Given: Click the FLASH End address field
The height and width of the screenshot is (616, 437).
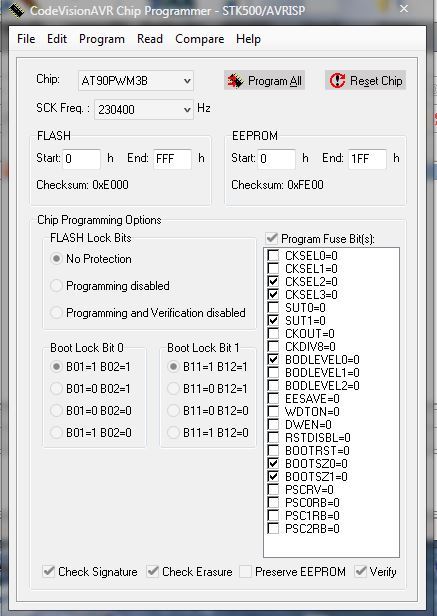Looking at the screenshot, I should coord(172,159).
